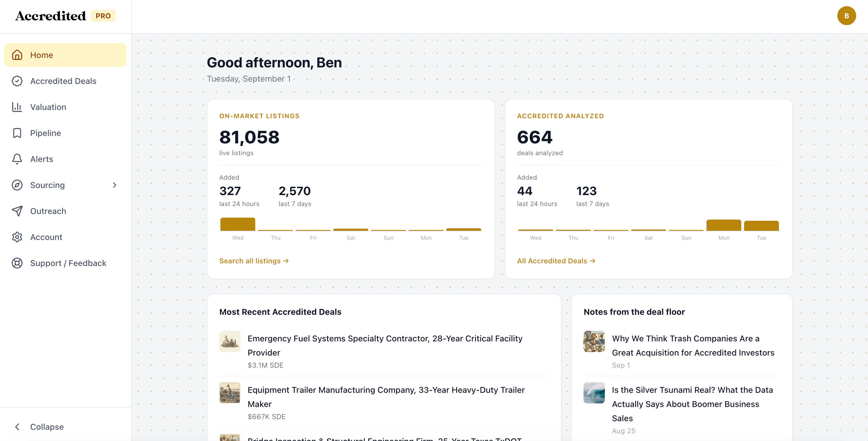The image size is (868, 441).
Task: Click the Account gear icon
Action: coord(17,237)
